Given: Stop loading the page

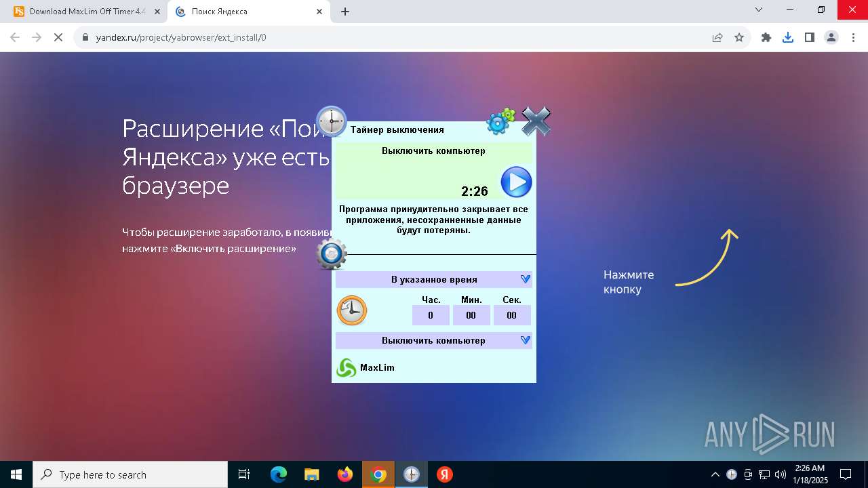Looking at the screenshot, I should coord(58,37).
